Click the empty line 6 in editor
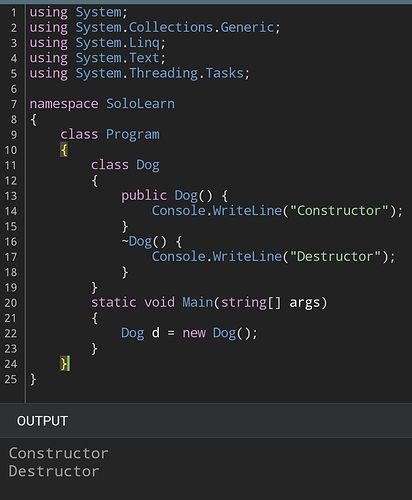Screen dimensions: 412x500 tap(218, 89)
